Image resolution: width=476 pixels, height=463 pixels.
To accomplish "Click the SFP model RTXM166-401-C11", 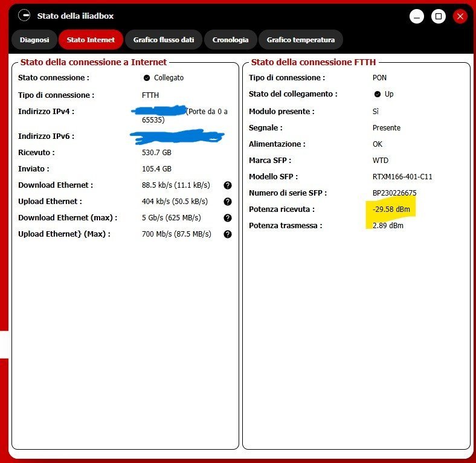I will pos(402,177).
